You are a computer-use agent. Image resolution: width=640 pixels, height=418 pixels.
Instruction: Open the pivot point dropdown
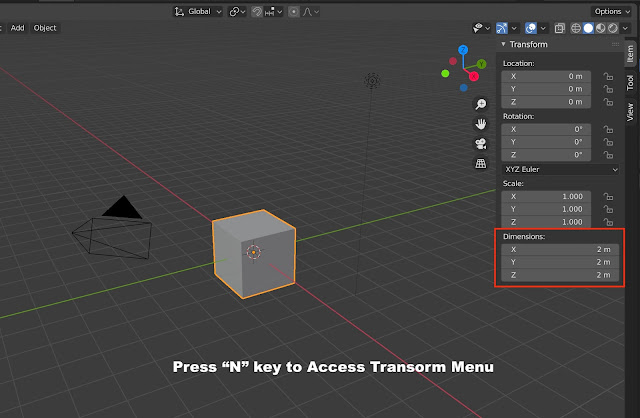[x=237, y=11]
